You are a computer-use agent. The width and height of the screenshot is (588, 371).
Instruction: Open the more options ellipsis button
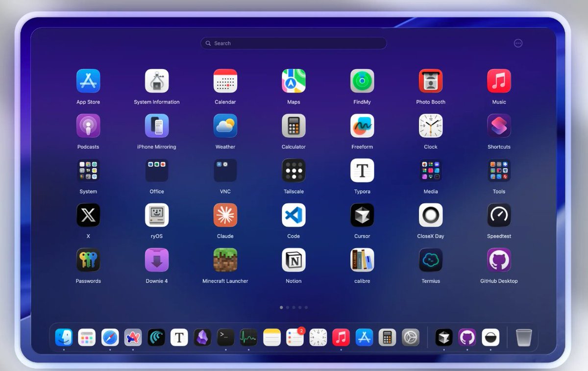coord(518,43)
